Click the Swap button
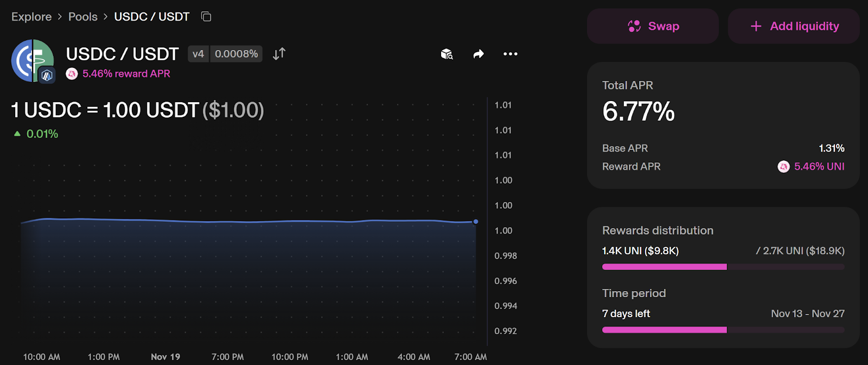This screenshot has height=365, width=868. pyautogui.click(x=653, y=26)
